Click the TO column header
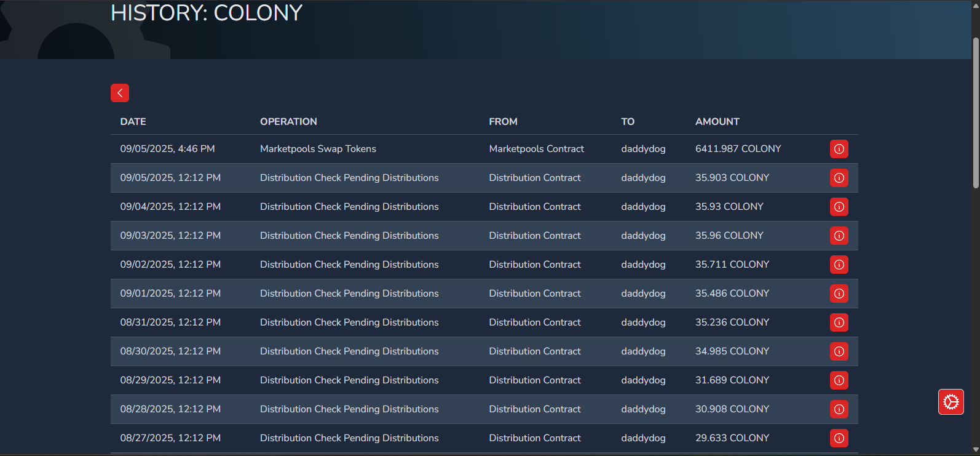980x456 pixels. (628, 122)
